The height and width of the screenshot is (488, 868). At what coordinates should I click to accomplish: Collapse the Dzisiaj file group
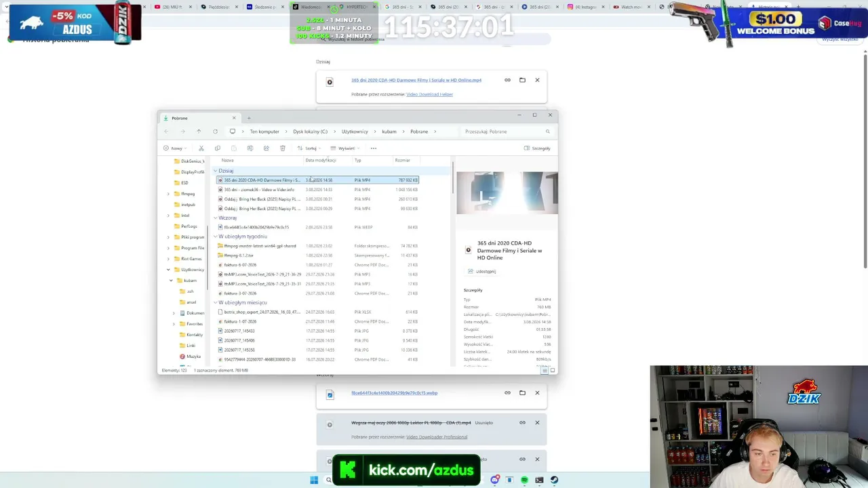pyautogui.click(x=215, y=171)
